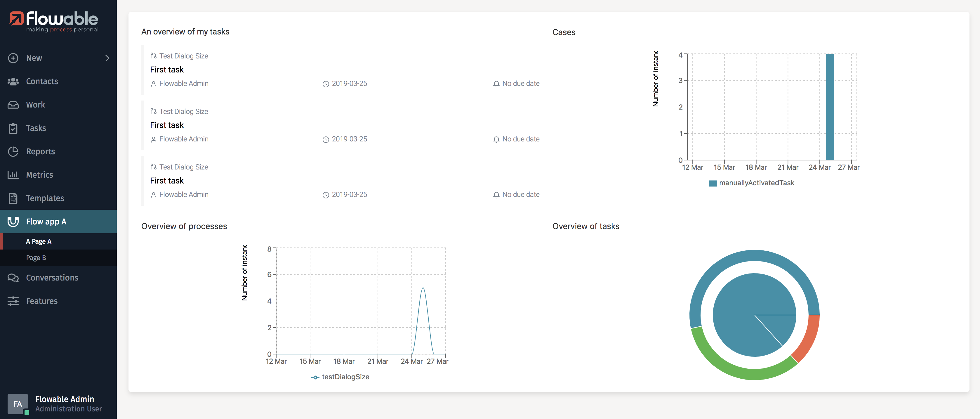This screenshot has width=980, height=419.
Task: Open the FA user avatar
Action: [x=18, y=404]
